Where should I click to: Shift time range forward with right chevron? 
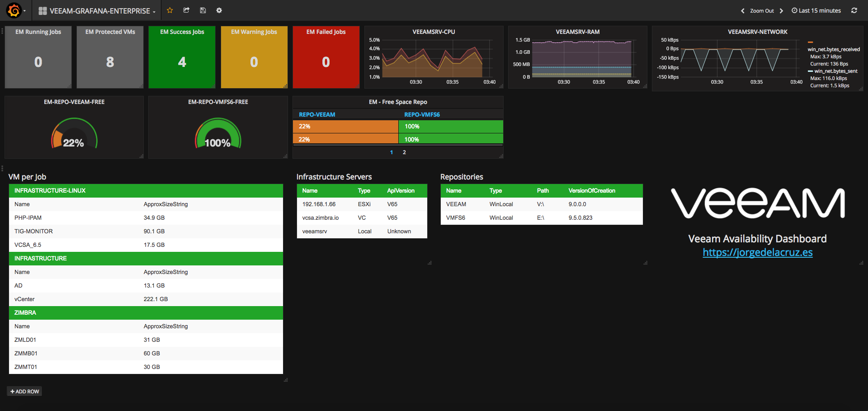pos(781,11)
